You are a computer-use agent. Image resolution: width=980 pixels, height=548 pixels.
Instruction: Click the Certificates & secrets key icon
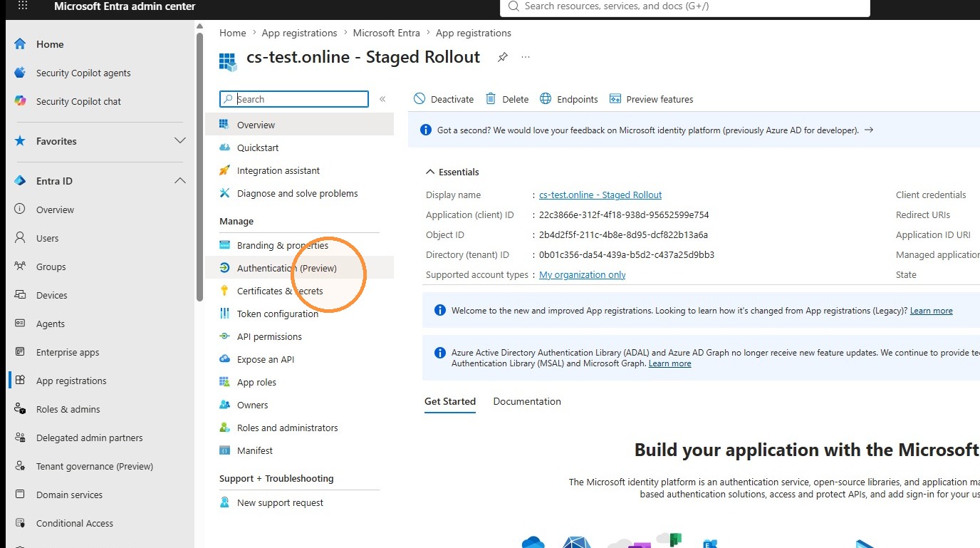225,291
